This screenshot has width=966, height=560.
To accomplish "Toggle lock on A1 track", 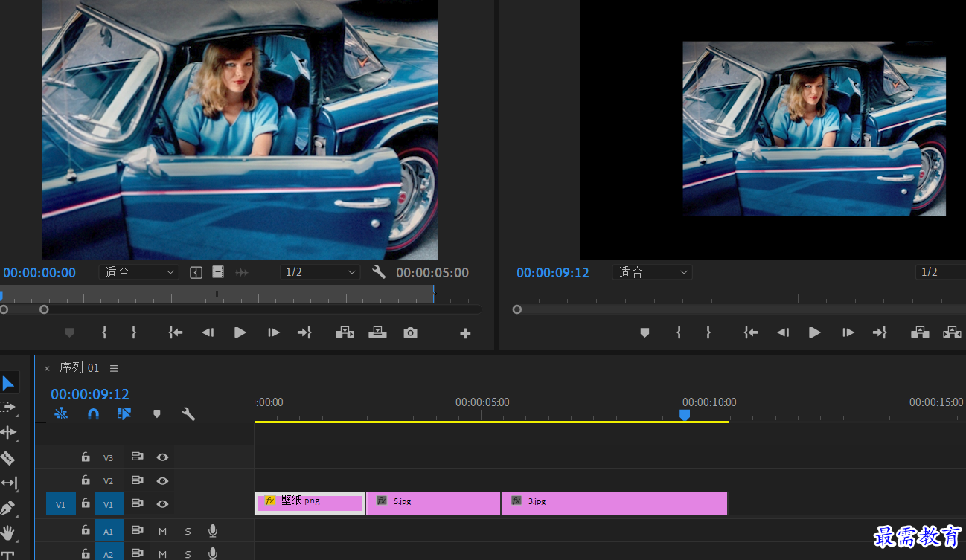I will 86,531.
